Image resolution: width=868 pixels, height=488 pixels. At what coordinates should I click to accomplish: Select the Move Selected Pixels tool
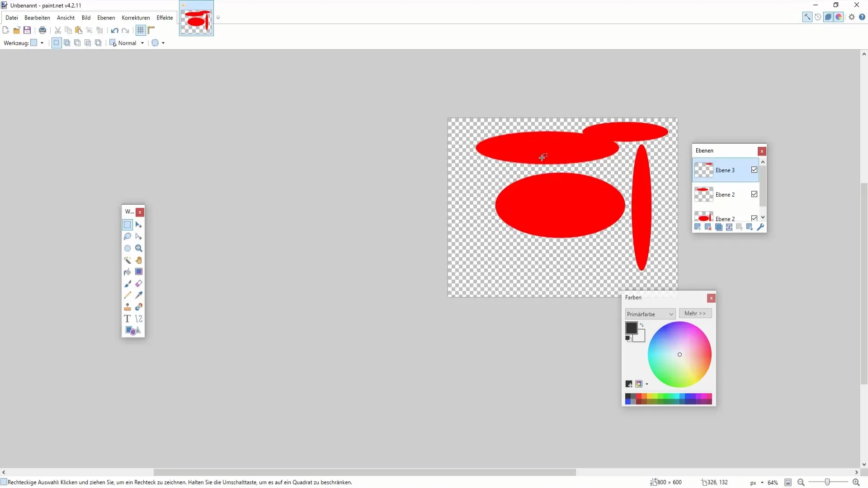click(x=139, y=225)
